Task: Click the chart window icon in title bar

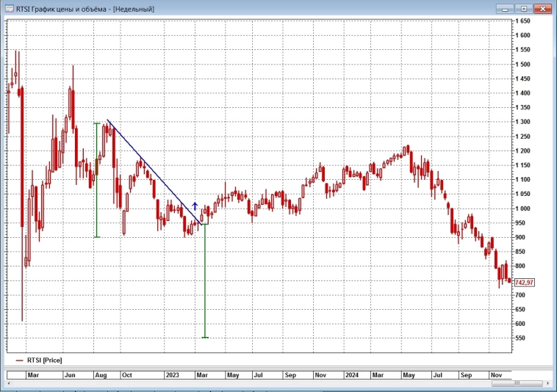Action: [10, 9]
